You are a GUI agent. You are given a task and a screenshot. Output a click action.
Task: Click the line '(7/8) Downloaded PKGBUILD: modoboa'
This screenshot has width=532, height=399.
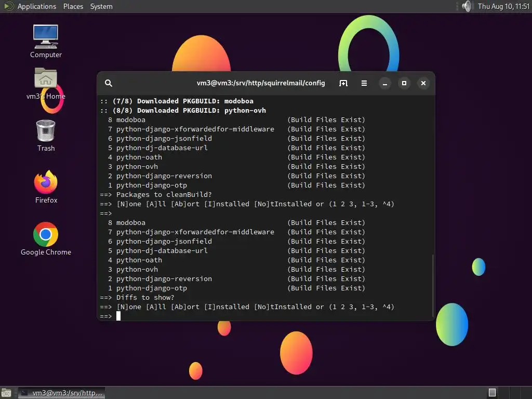pyautogui.click(x=183, y=101)
